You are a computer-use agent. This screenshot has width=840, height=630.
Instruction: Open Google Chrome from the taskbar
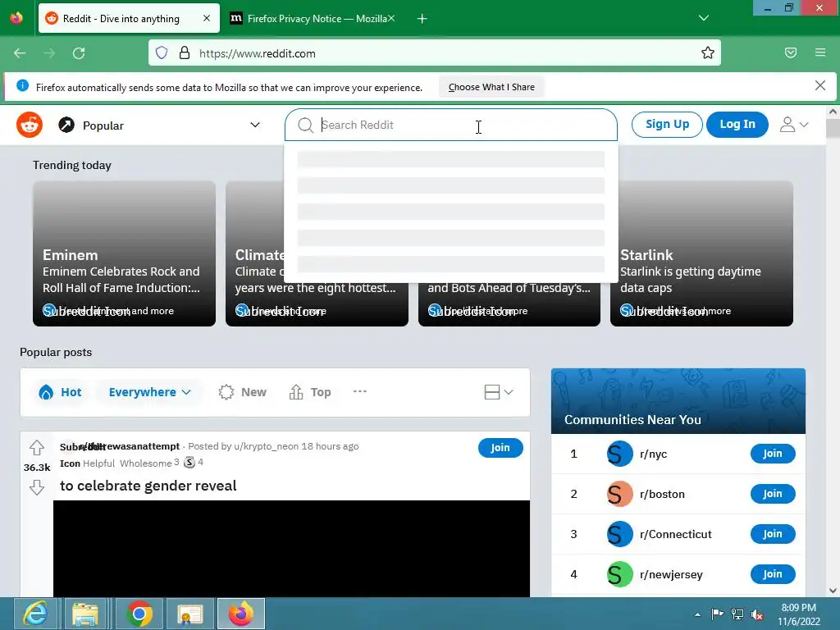pos(139,614)
